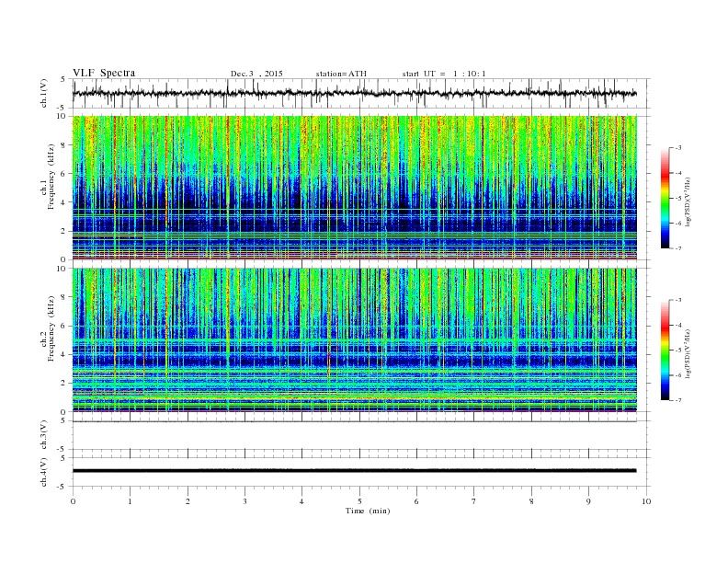Image resolution: width=728 pixels, height=563 pixels.
Task: Click the "start UT = 1 :10: 1" text
Action: 444,74
